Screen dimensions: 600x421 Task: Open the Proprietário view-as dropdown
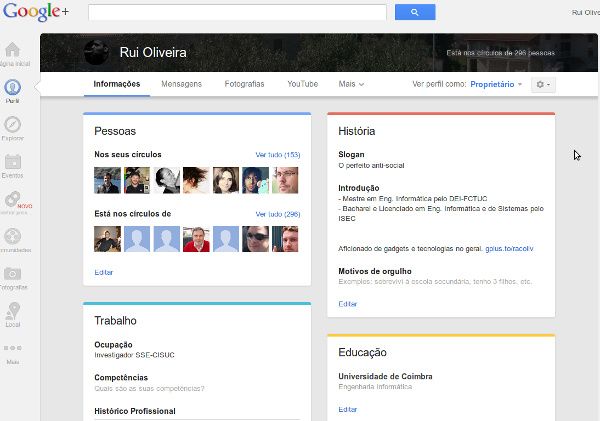(x=496, y=85)
